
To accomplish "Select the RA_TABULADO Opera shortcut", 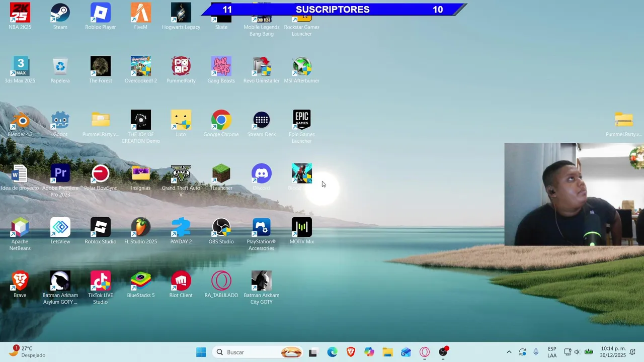I will (x=221, y=282).
